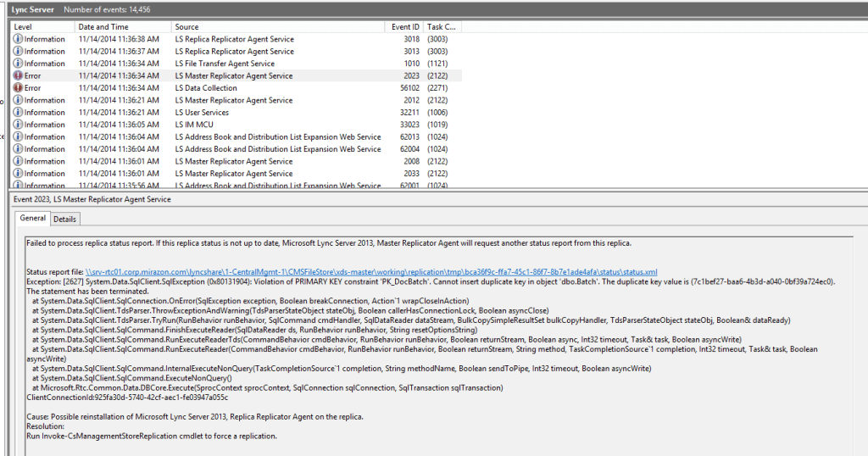
Task: Select LS User Services event 32211
Action: point(236,113)
